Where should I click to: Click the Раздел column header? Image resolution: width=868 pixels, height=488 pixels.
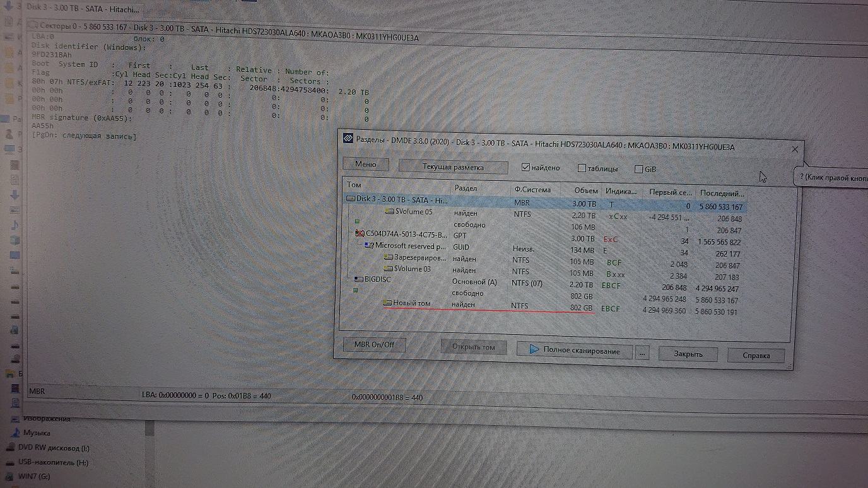click(481, 189)
